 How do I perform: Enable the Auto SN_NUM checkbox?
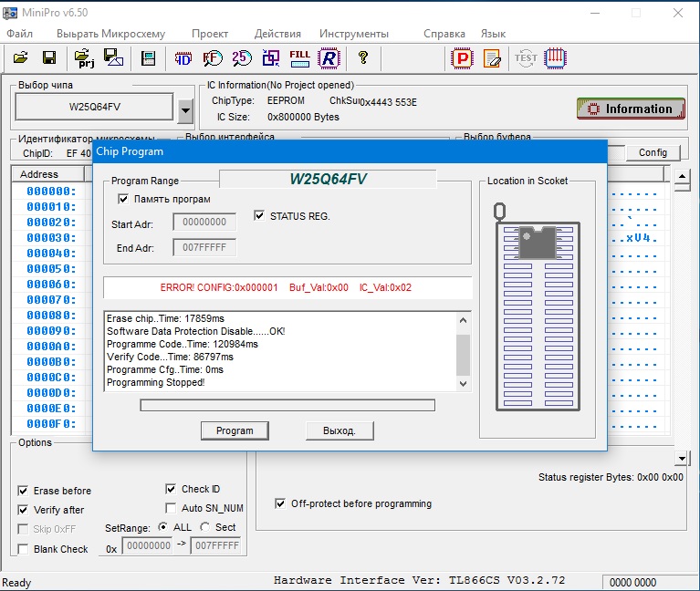point(171,508)
